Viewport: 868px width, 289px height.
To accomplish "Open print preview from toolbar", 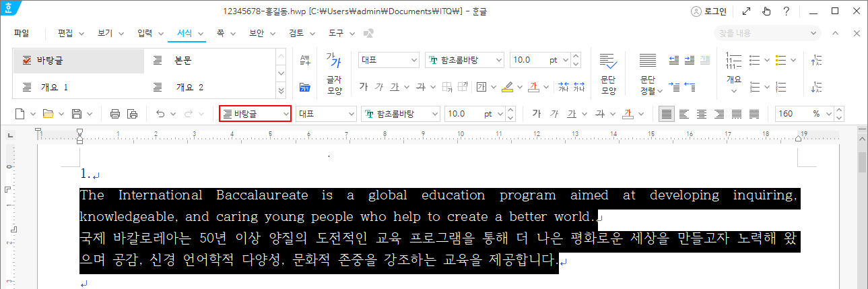I will (x=132, y=114).
